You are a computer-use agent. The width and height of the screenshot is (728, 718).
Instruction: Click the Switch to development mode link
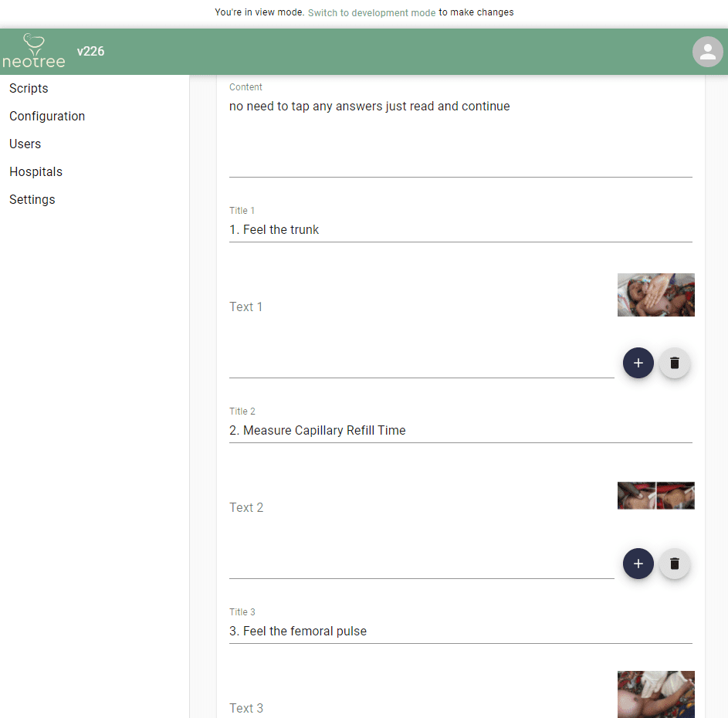[x=371, y=12]
